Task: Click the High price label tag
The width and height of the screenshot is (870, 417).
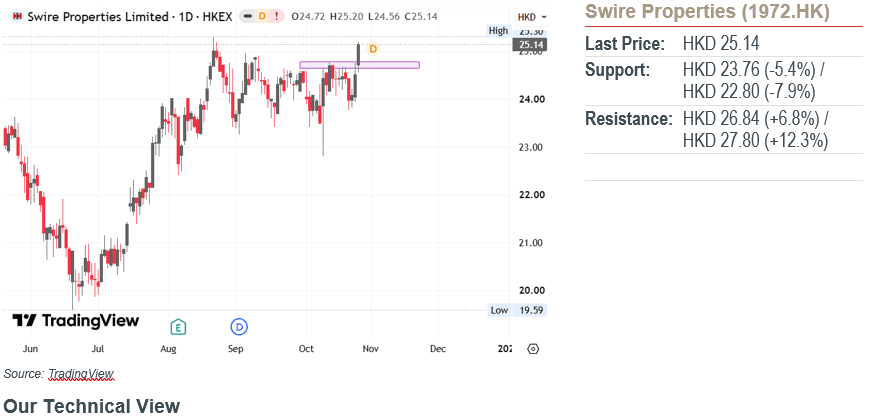Action: click(x=498, y=31)
